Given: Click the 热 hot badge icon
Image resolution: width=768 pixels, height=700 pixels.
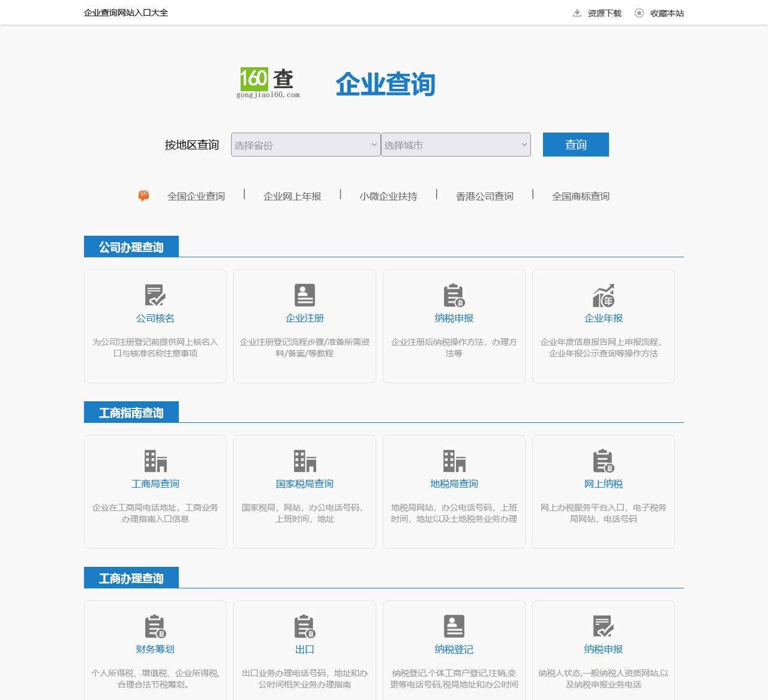Looking at the screenshot, I should 144,195.
